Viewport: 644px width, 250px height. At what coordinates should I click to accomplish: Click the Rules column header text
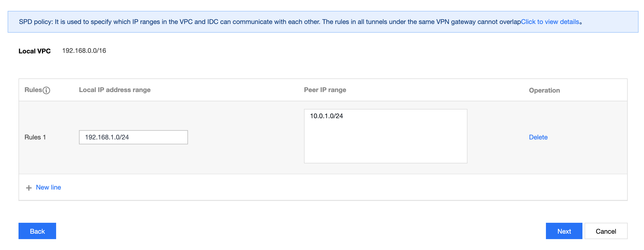[33, 90]
